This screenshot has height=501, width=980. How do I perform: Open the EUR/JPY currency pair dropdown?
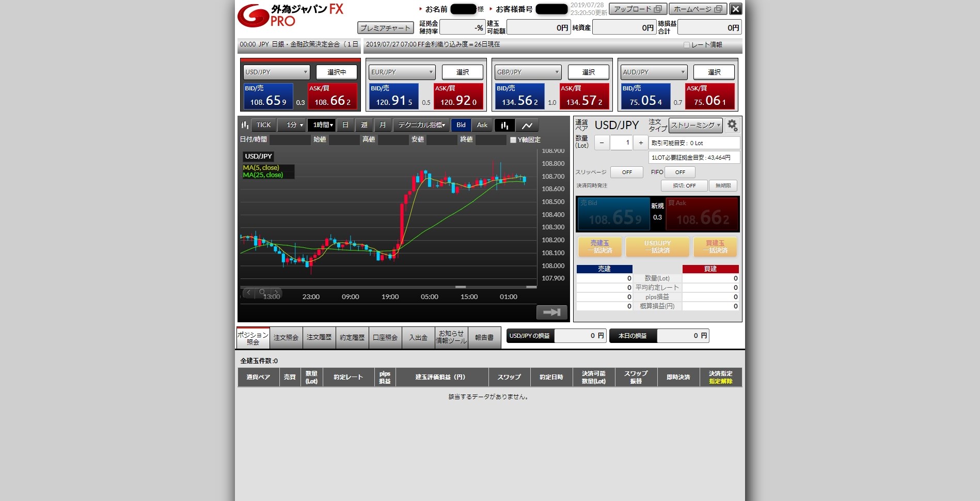click(401, 72)
